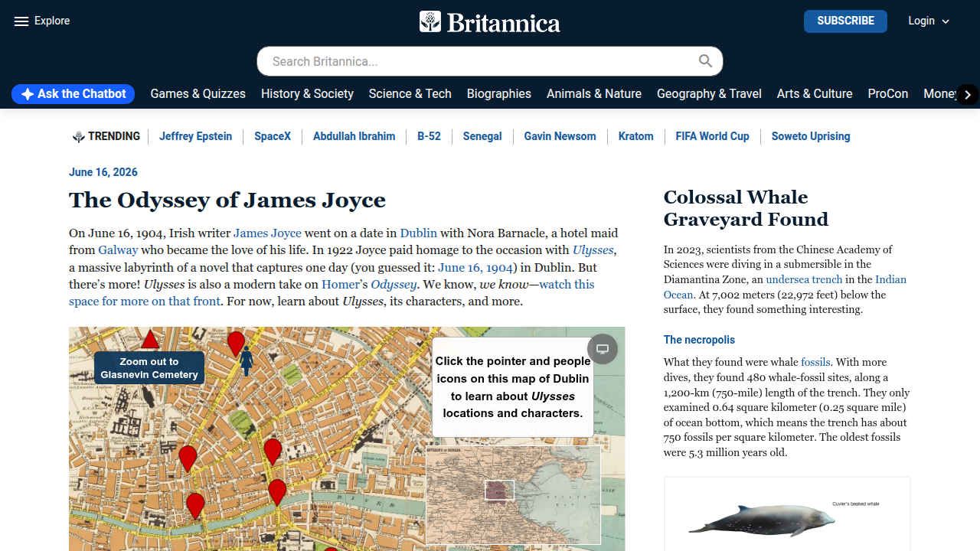980x551 pixels.
Task: Click the Ask the Chatbot button
Action: (73, 94)
